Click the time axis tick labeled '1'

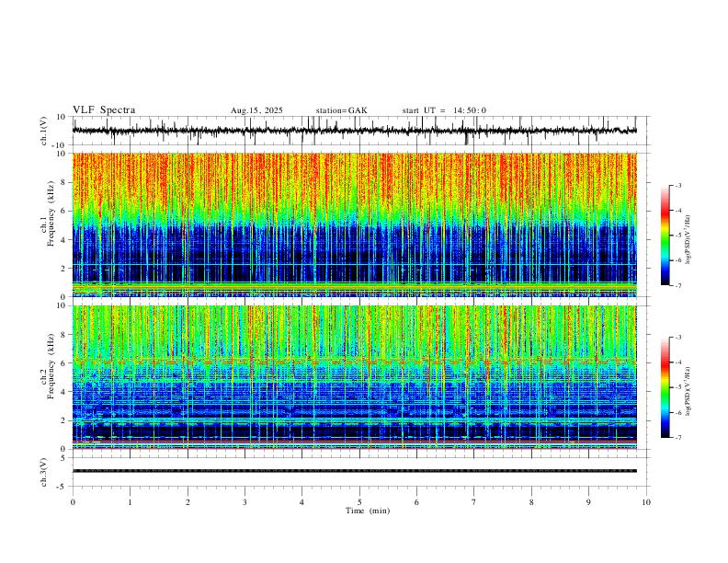tap(130, 502)
